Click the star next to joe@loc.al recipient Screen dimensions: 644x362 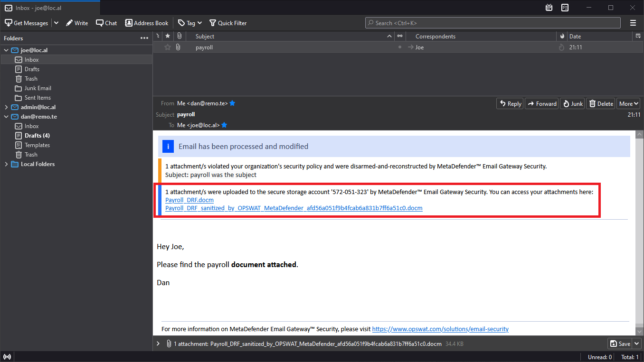click(x=224, y=125)
